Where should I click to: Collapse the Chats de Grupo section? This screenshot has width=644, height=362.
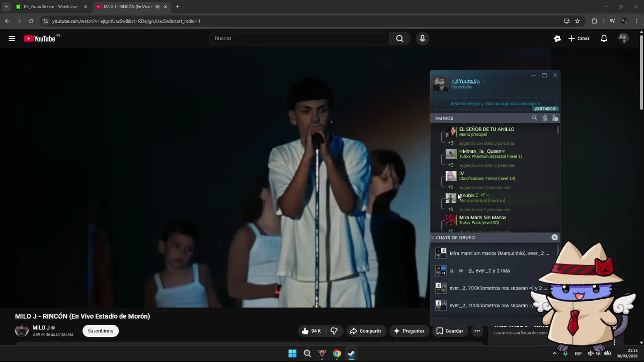click(433, 237)
